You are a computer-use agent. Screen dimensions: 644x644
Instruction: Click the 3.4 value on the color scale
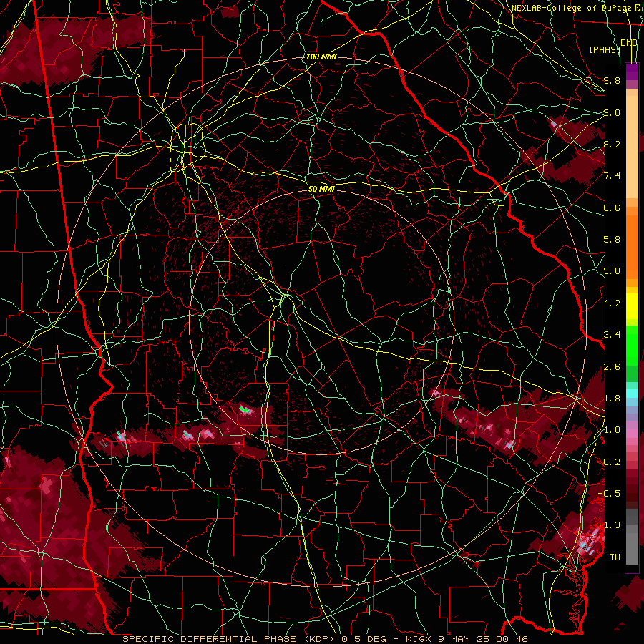[x=612, y=335]
